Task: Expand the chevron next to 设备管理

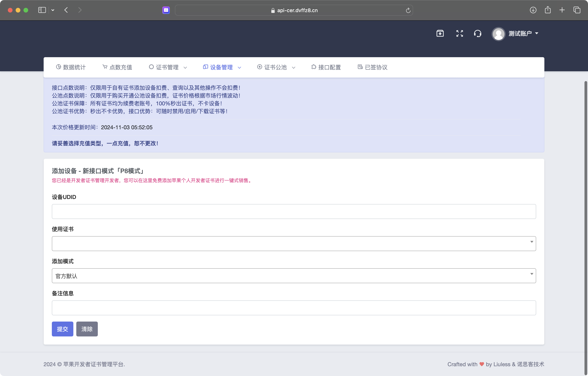Action: [240, 68]
